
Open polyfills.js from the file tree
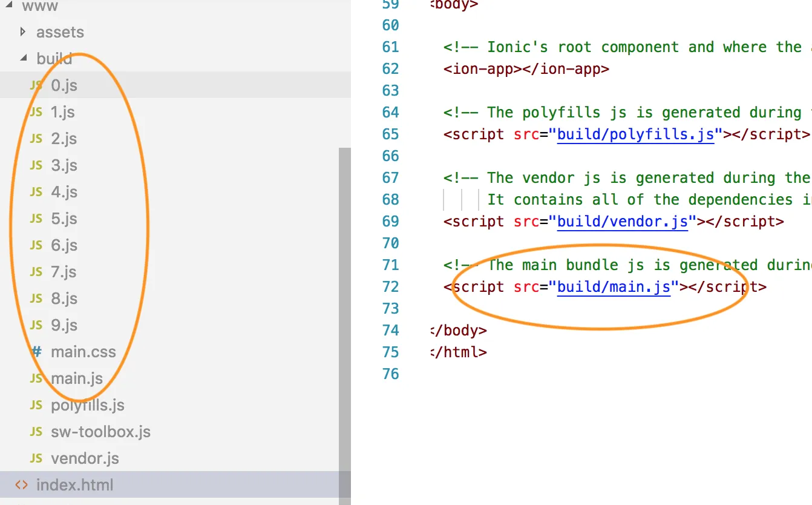(x=88, y=405)
